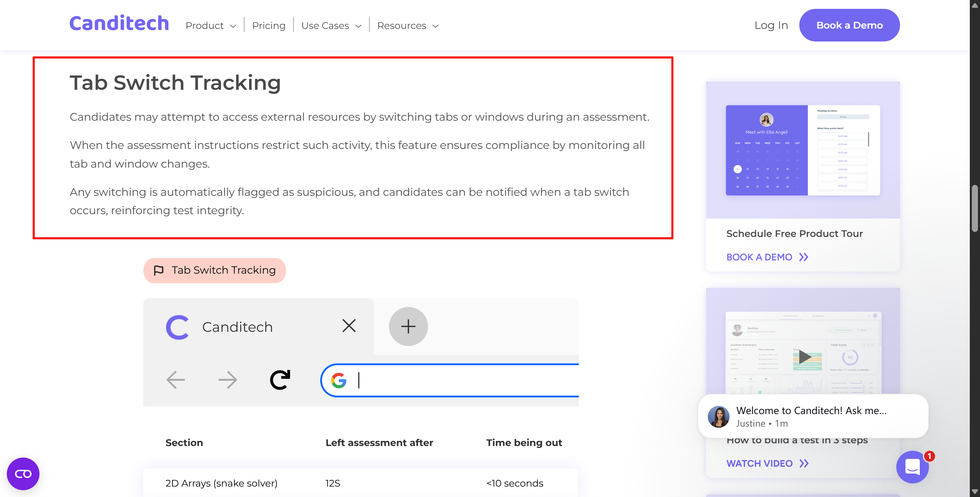The width and height of the screenshot is (980, 497).
Task: Click the scrollbar up arrow
Action: (x=974, y=5)
